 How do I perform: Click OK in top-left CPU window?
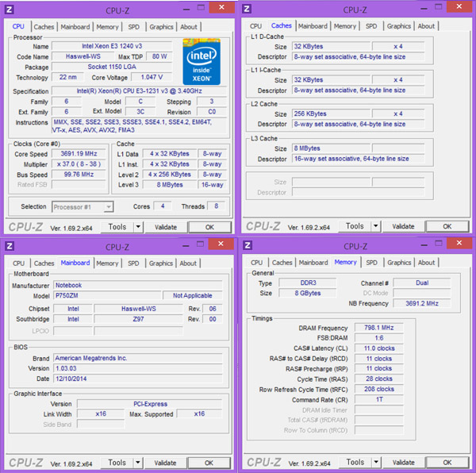coord(209,227)
